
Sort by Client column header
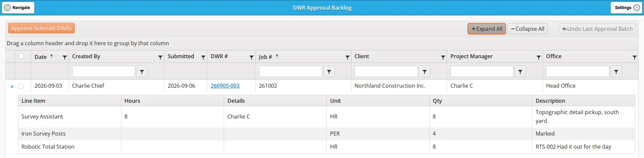362,56
